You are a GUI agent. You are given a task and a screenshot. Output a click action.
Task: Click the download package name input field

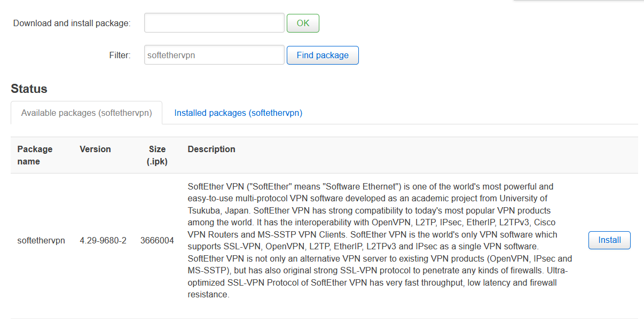point(214,22)
